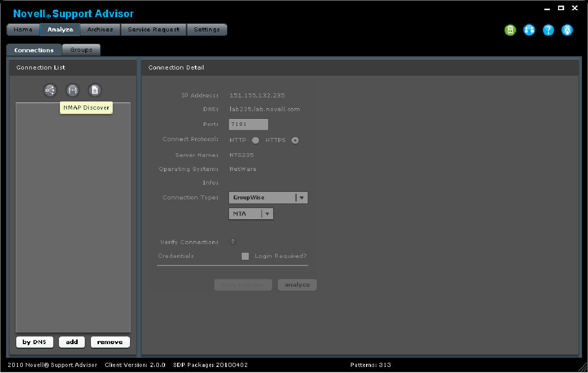588x373 pixels.
Task: Select the Analyze tab
Action: click(60, 29)
